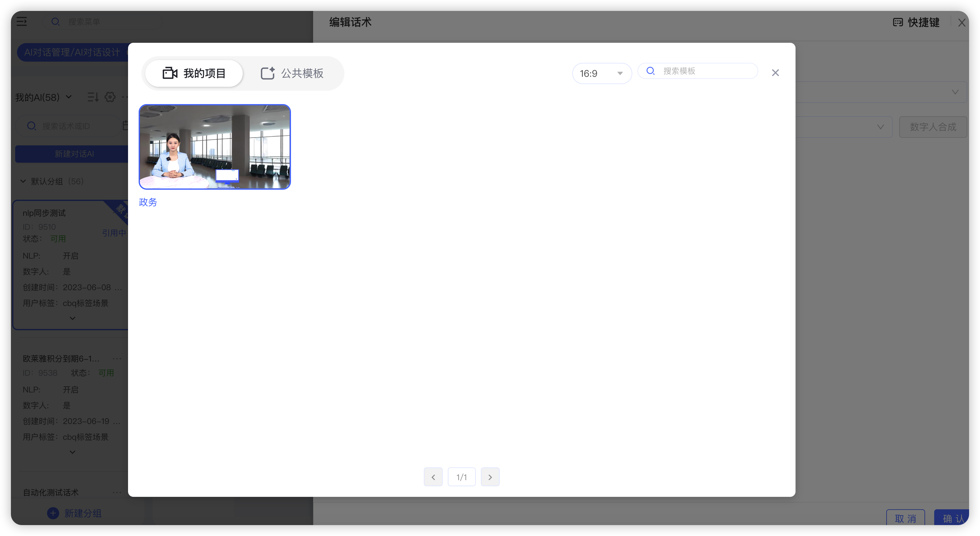This screenshot has width=980, height=536.
Task: Click the plus icon beside 新建分组
Action: click(x=53, y=513)
